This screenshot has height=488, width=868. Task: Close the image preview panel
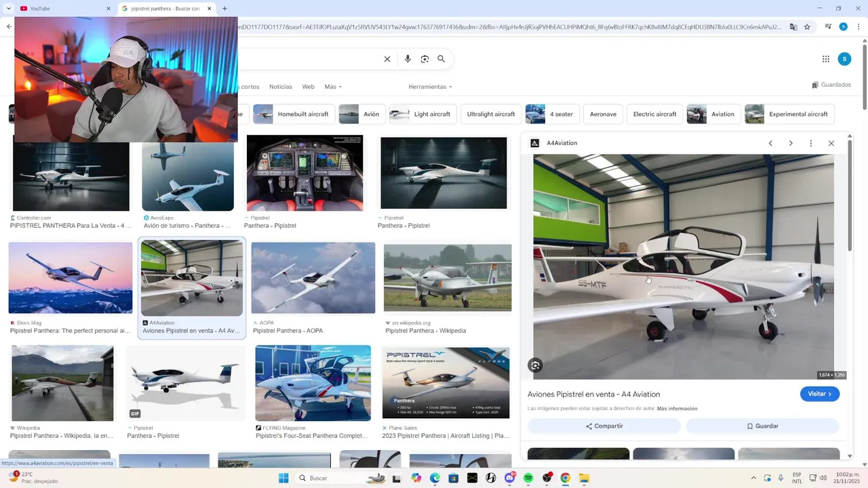tap(831, 143)
